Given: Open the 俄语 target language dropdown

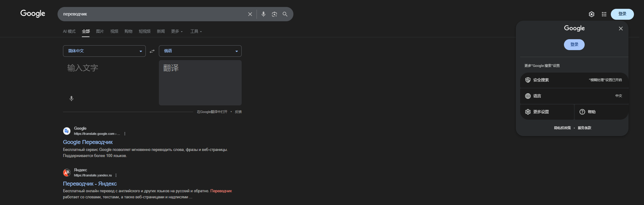Looking at the screenshot, I should pyautogui.click(x=200, y=51).
